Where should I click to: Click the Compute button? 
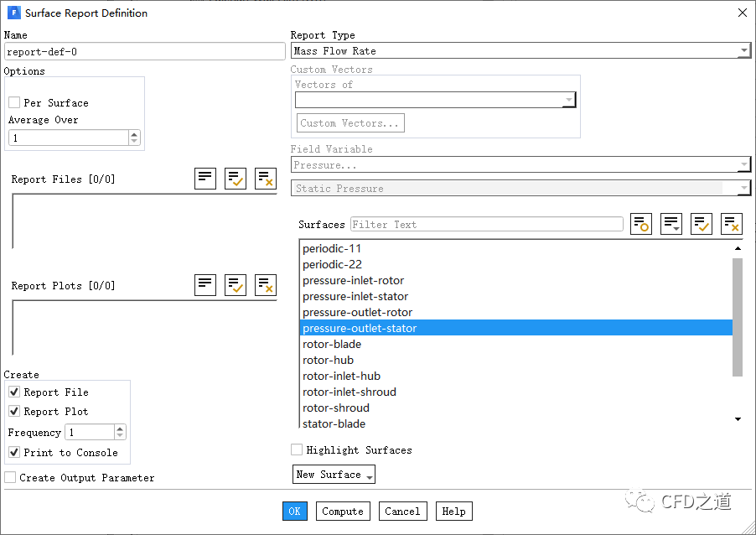point(343,512)
